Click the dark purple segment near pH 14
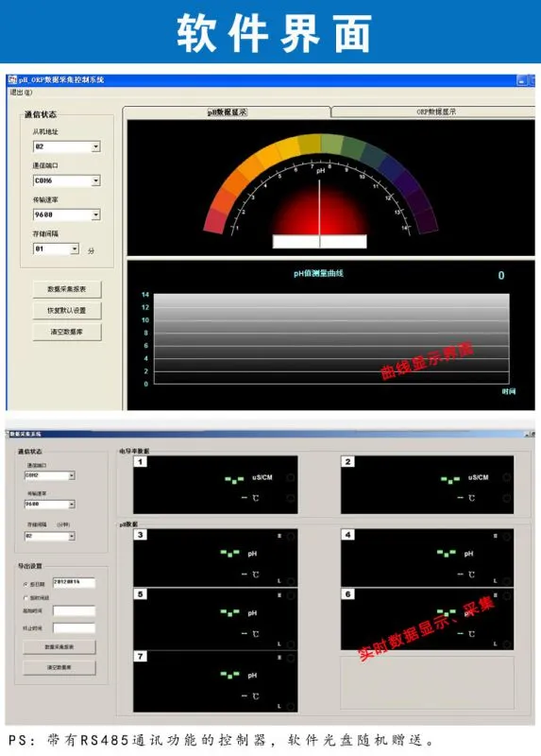 click(x=426, y=219)
